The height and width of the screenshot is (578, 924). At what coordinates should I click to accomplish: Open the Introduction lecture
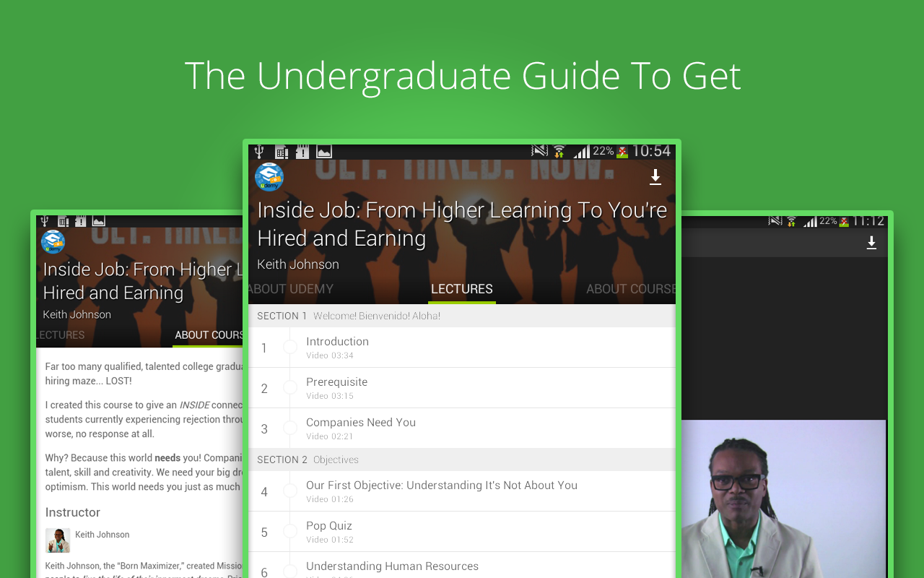pos(462,348)
